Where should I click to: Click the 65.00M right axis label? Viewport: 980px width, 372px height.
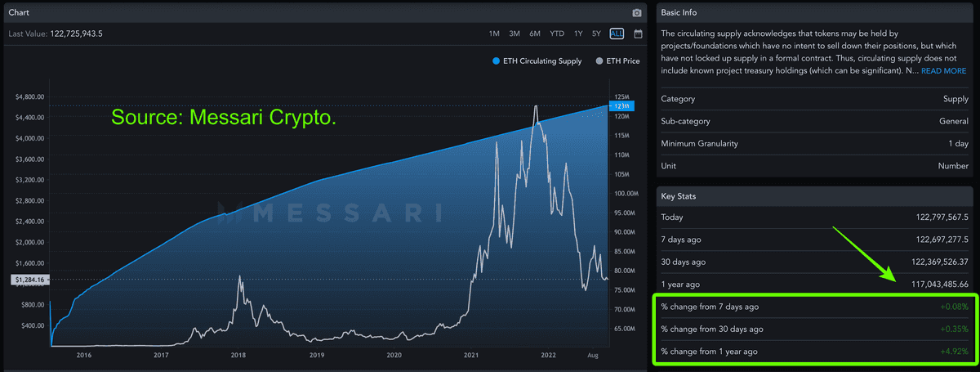coord(623,329)
